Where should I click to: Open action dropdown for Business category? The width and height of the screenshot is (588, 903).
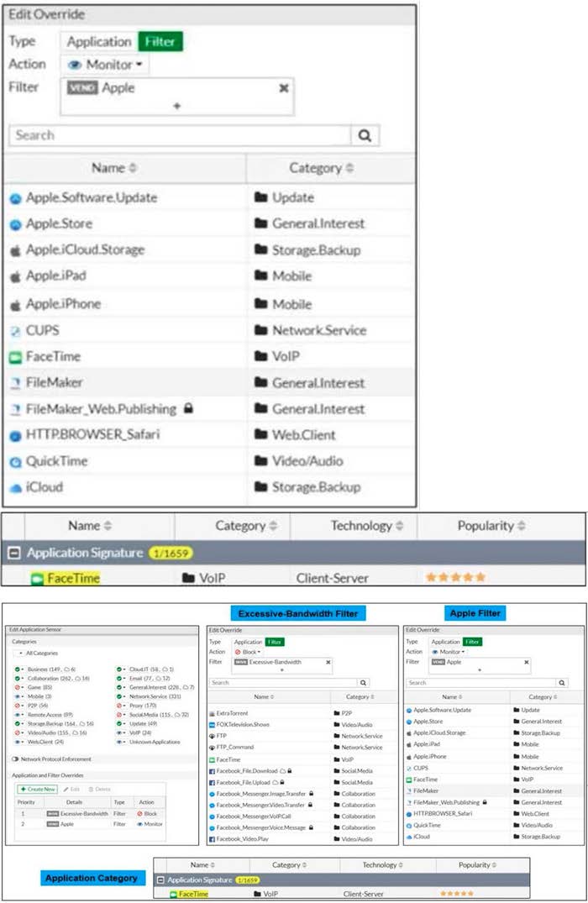tap(19, 669)
